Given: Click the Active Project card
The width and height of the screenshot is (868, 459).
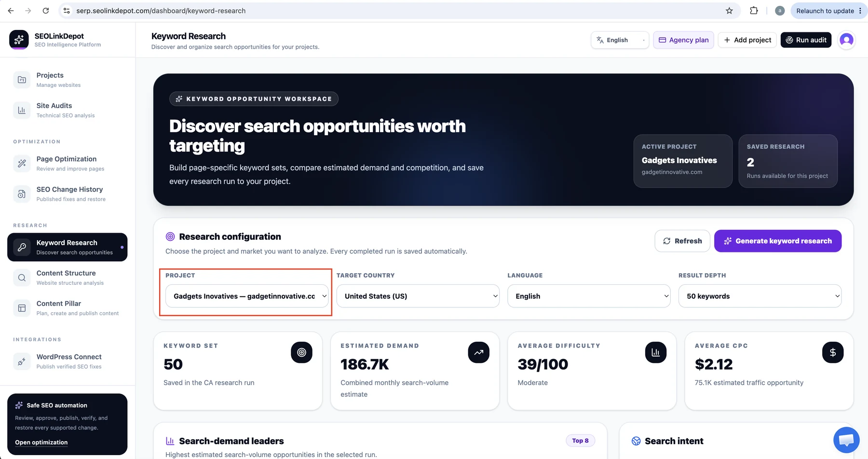Looking at the screenshot, I should point(683,161).
